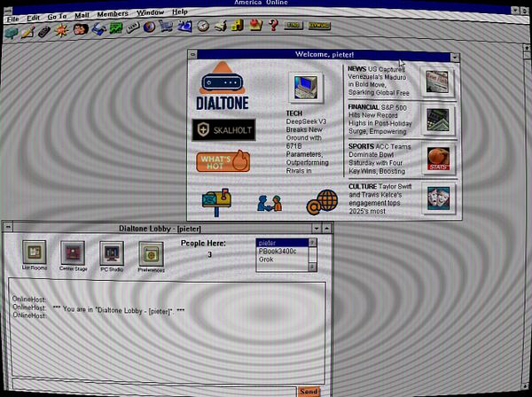
Task: Click the Compose Mail pencil icon
Action: pos(27,32)
